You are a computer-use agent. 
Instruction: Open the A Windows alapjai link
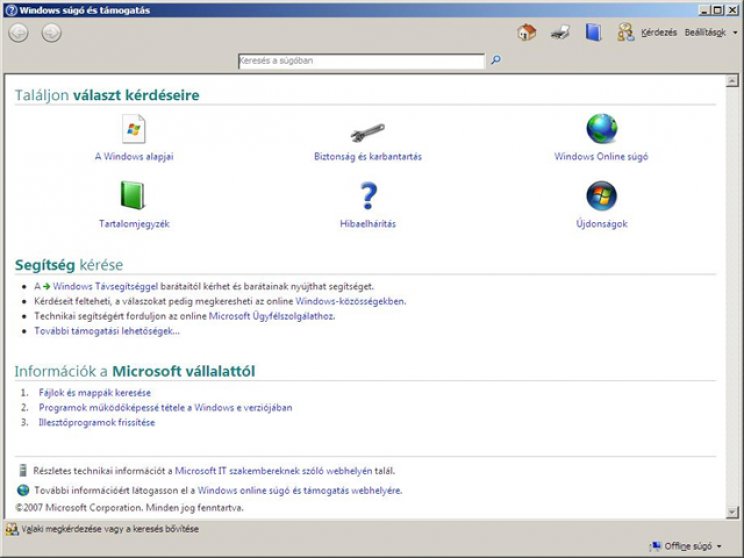(x=134, y=157)
